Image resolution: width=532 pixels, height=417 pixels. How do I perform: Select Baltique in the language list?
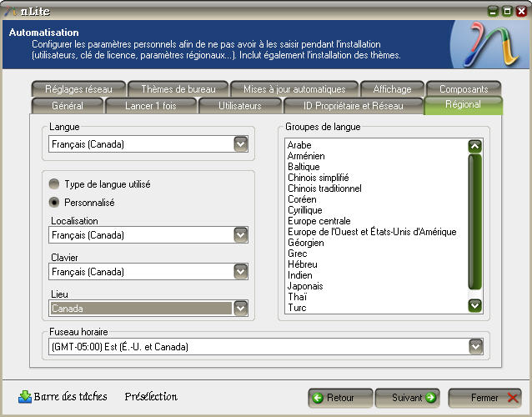(304, 167)
